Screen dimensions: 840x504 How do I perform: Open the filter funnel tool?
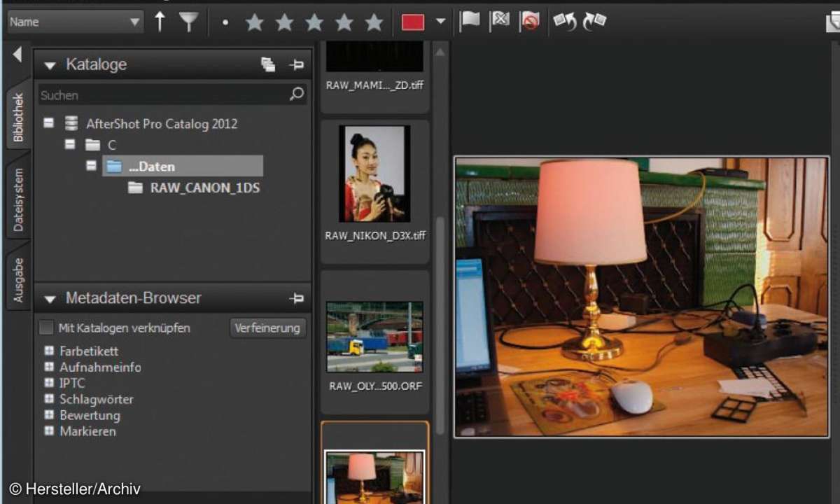(188, 22)
